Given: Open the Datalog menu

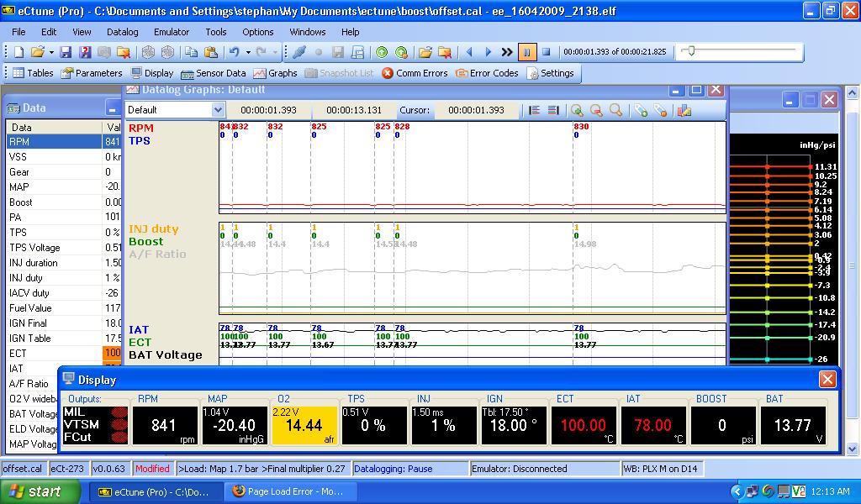Looking at the screenshot, I should 123,32.
